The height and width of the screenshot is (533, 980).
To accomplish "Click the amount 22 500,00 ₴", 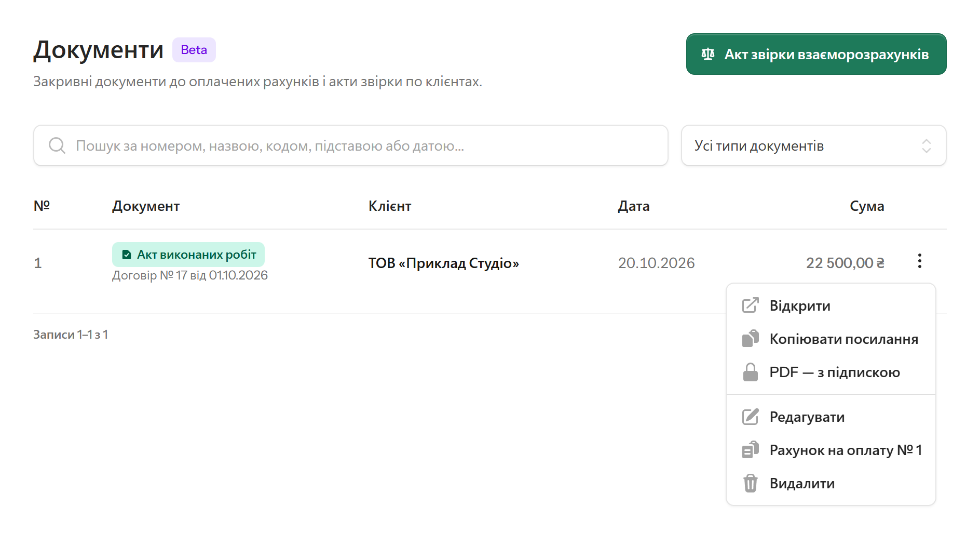I will [x=845, y=263].
